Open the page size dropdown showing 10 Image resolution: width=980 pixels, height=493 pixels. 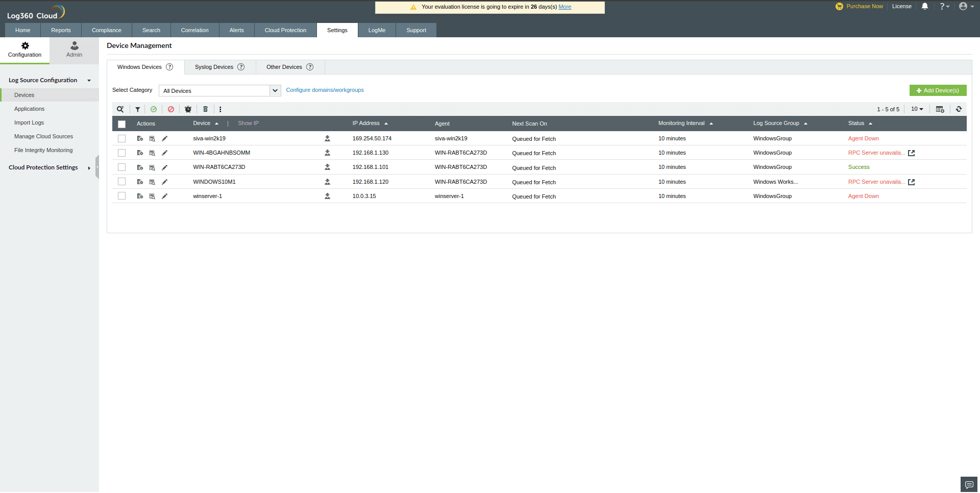[917, 109]
